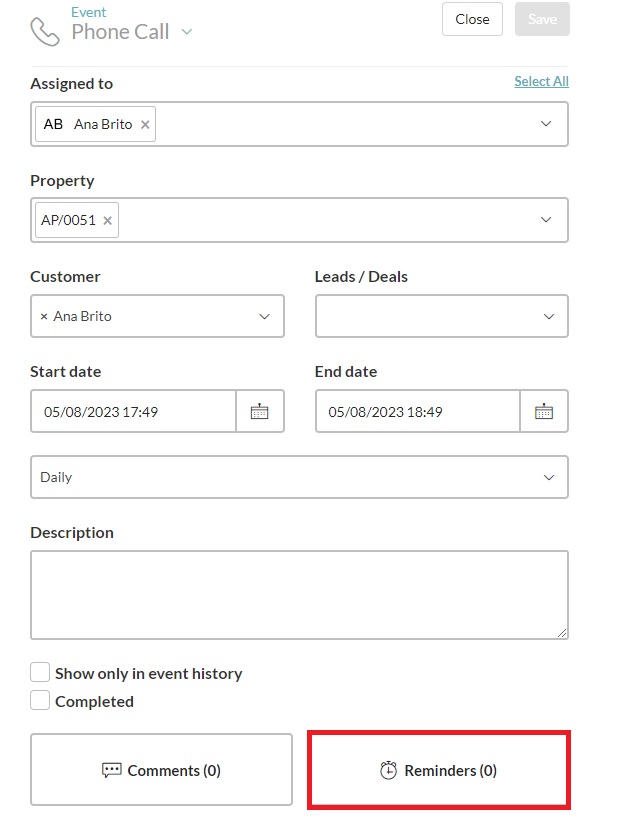Image resolution: width=620 pixels, height=827 pixels.
Task: Click the Comments speech bubble icon
Action: (112, 770)
